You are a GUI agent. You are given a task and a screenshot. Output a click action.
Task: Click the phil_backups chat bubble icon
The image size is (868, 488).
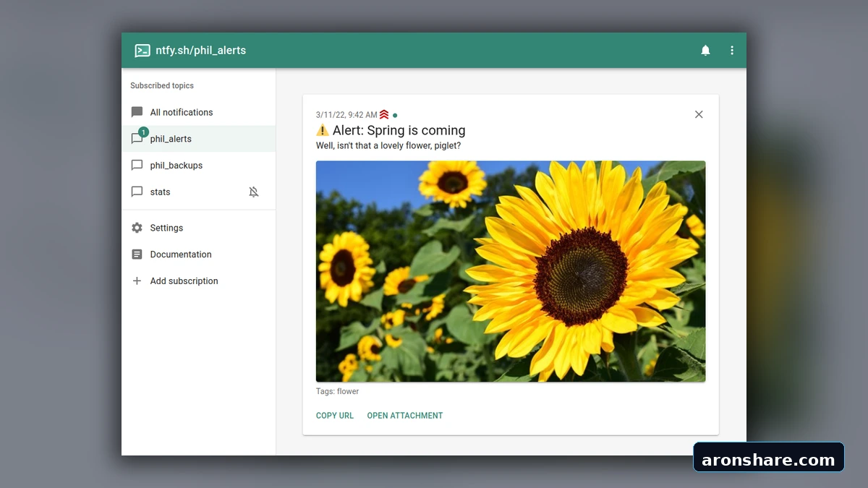tap(137, 166)
